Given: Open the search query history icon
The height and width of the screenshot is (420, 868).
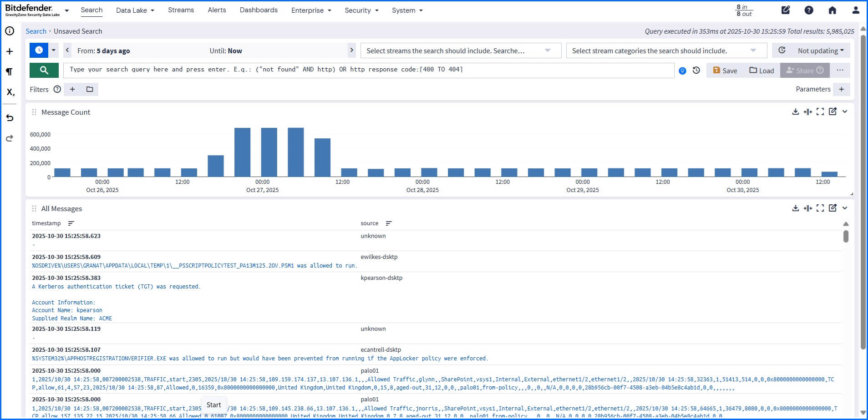Looking at the screenshot, I should click(x=695, y=71).
